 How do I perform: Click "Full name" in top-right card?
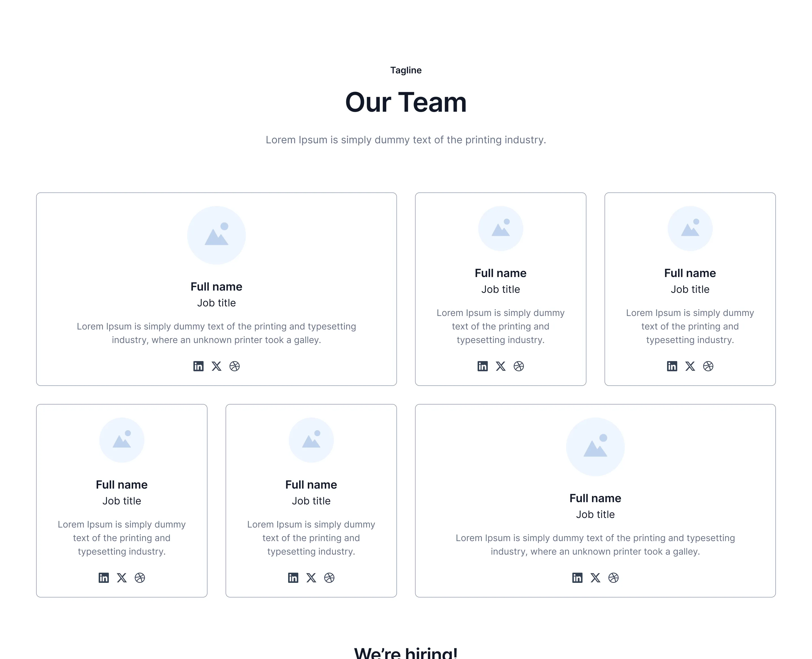coord(690,273)
